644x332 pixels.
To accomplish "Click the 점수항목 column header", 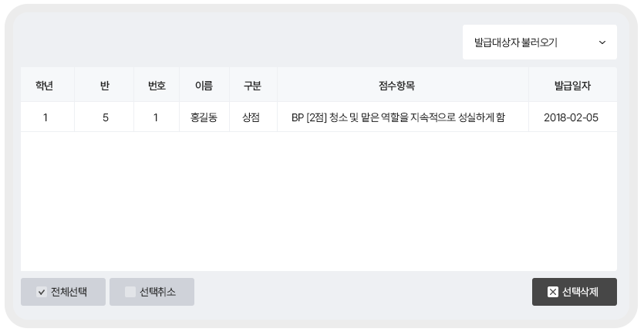I will click(x=403, y=85).
